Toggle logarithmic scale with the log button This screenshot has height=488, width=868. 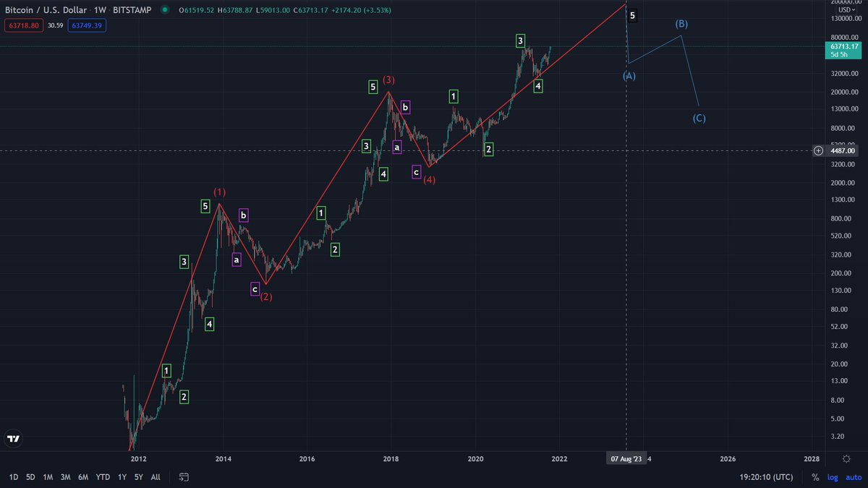(x=832, y=477)
